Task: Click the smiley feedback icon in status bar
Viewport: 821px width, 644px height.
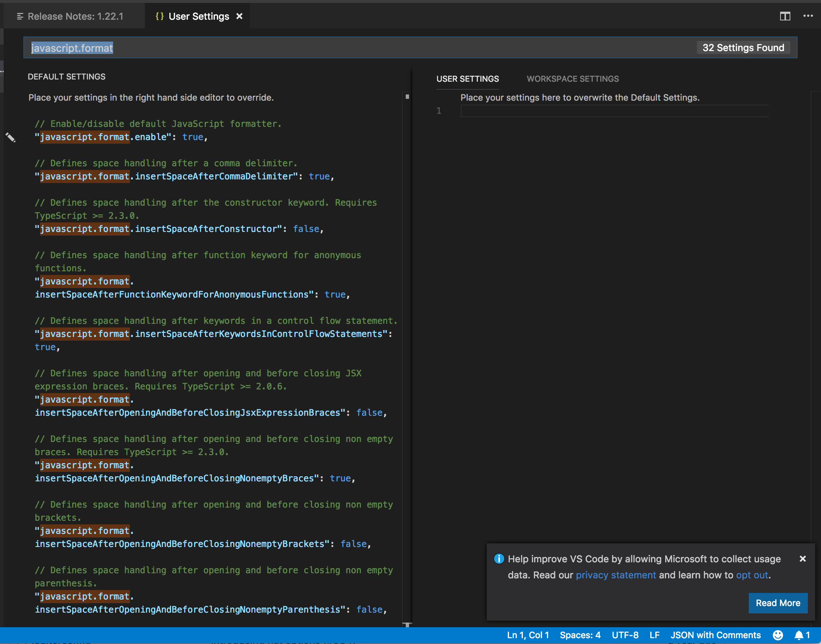Action: [778, 635]
